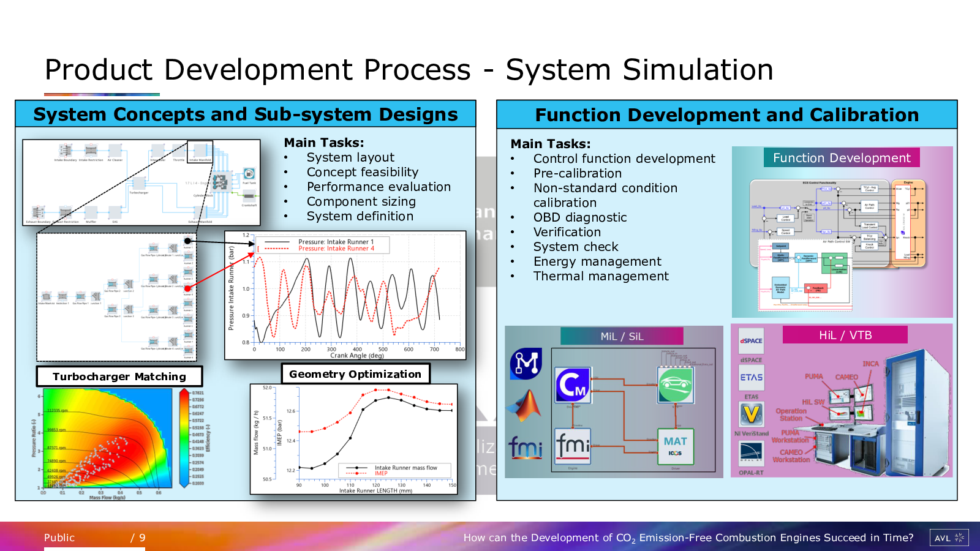Click 'Thermal management' bullet

(601, 276)
